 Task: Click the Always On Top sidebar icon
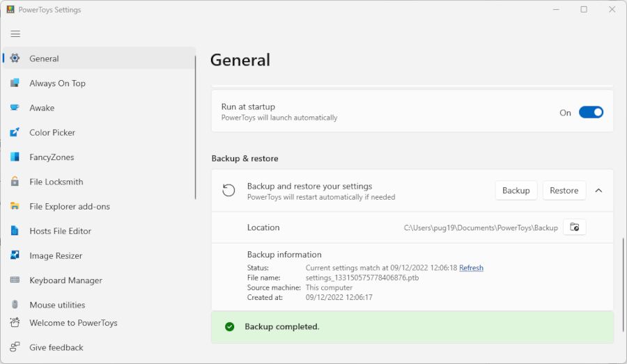15,84
